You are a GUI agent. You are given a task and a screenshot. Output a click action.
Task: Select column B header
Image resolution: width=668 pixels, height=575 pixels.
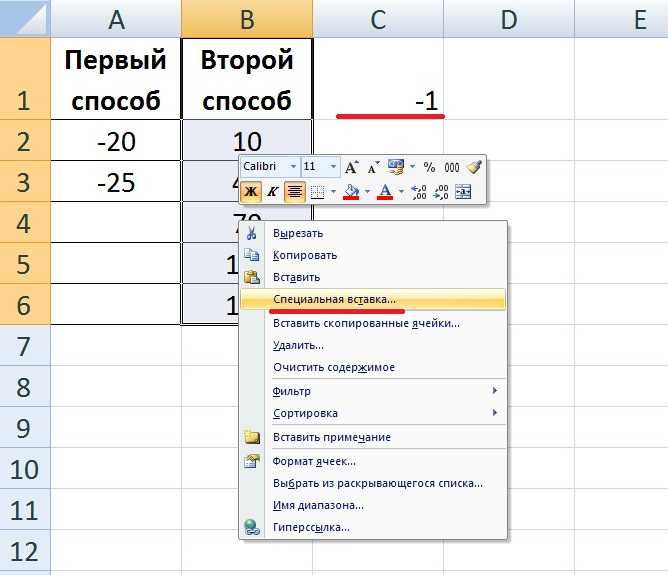pos(247,19)
